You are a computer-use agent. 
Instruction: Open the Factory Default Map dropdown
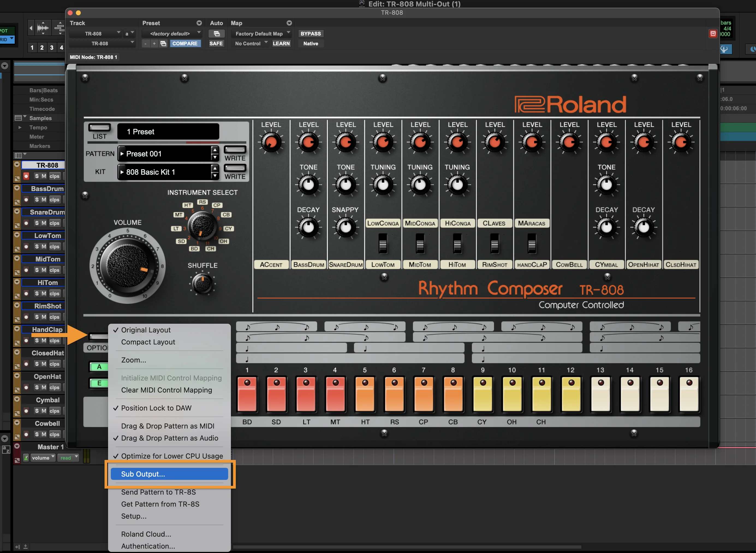coord(259,34)
